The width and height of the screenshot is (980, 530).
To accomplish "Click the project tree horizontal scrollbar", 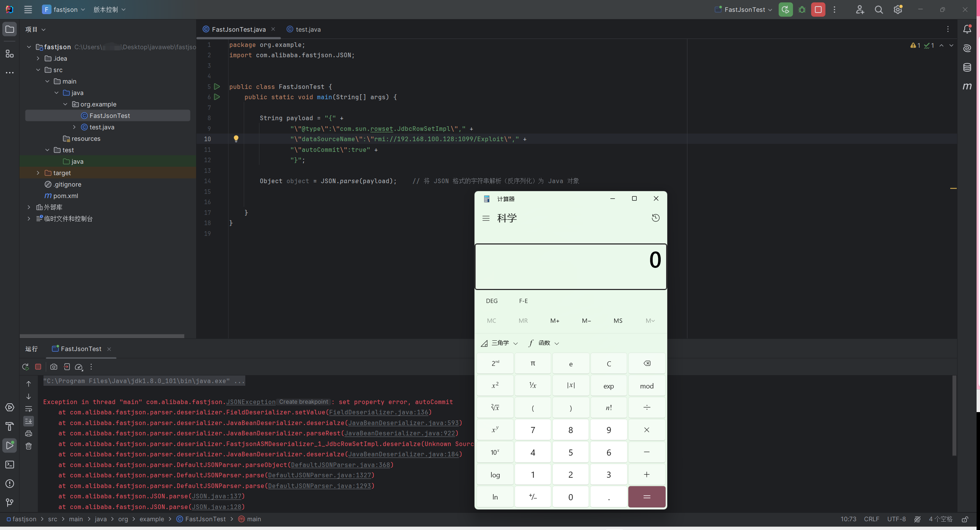I will (102, 336).
